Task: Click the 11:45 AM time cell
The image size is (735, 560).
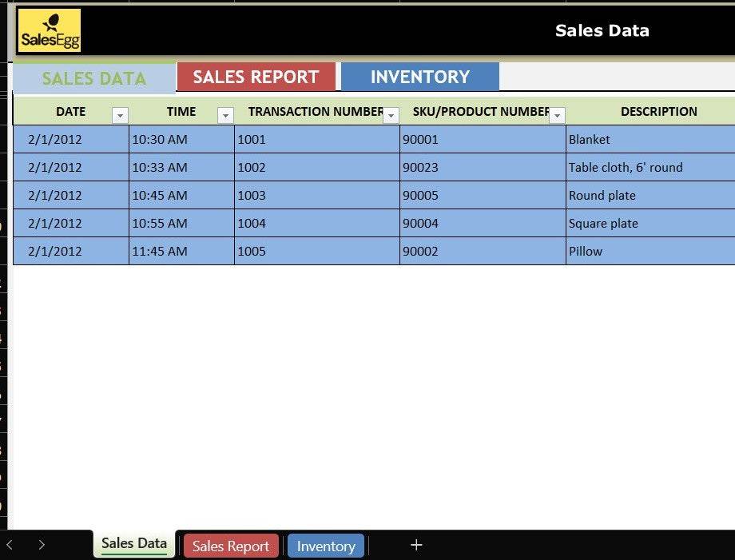Action: tap(181, 252)
